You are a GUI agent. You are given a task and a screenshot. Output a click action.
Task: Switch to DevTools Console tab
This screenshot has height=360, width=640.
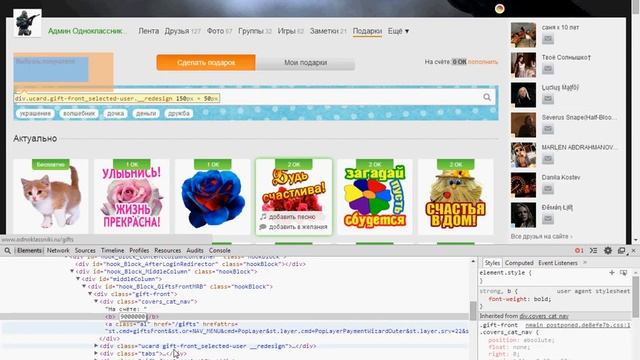click(x=220, y=251)
